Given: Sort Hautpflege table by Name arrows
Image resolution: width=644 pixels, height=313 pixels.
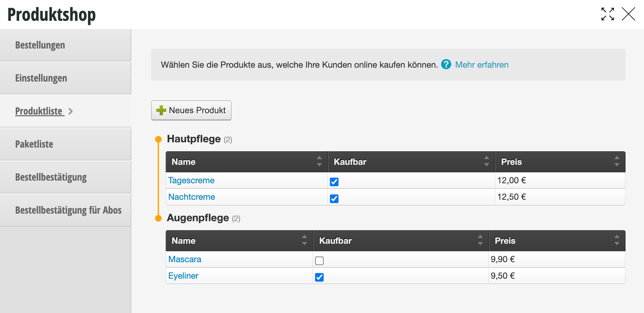Looking at the screenshot, I should click(x=319, y=161).
